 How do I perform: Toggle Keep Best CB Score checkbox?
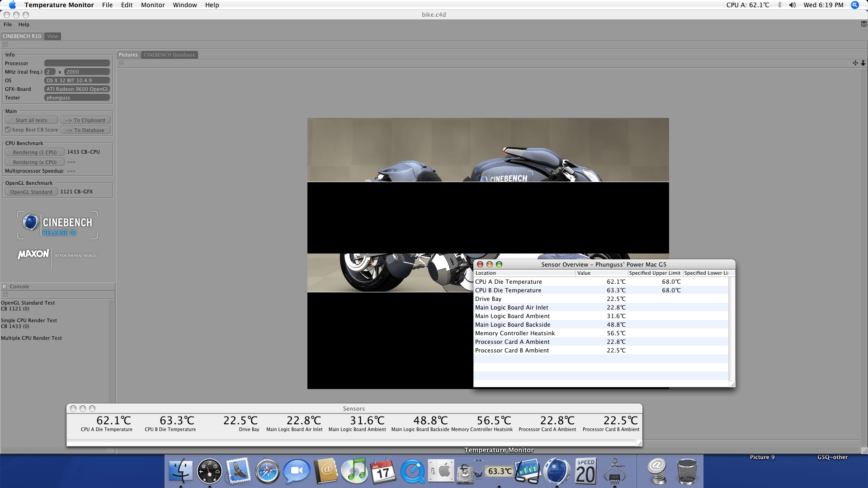tap(8, 130)
